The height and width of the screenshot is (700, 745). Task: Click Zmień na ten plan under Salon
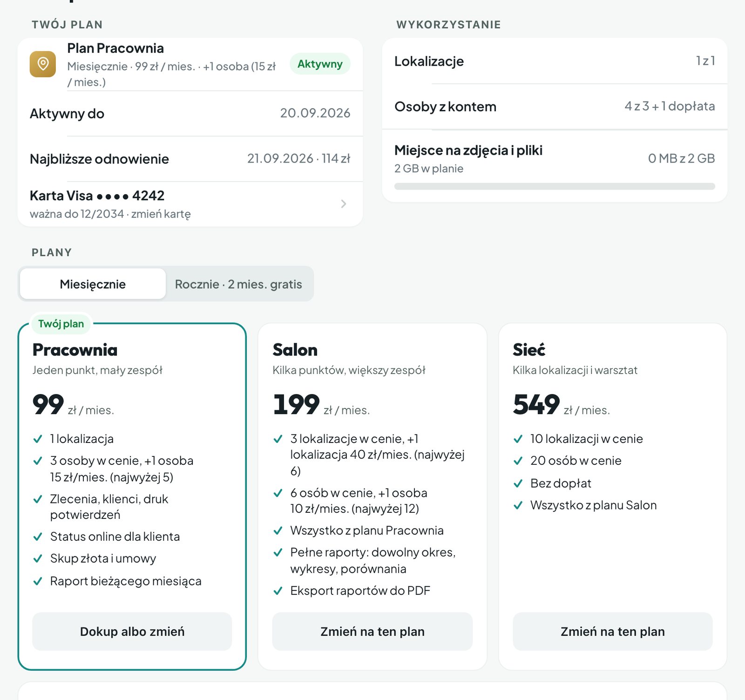372,632
